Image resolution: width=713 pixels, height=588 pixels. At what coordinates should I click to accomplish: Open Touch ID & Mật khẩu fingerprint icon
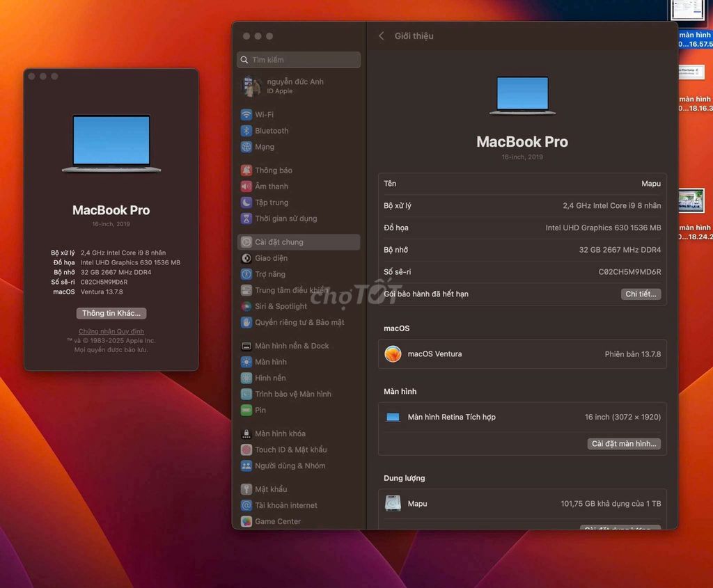246,450
